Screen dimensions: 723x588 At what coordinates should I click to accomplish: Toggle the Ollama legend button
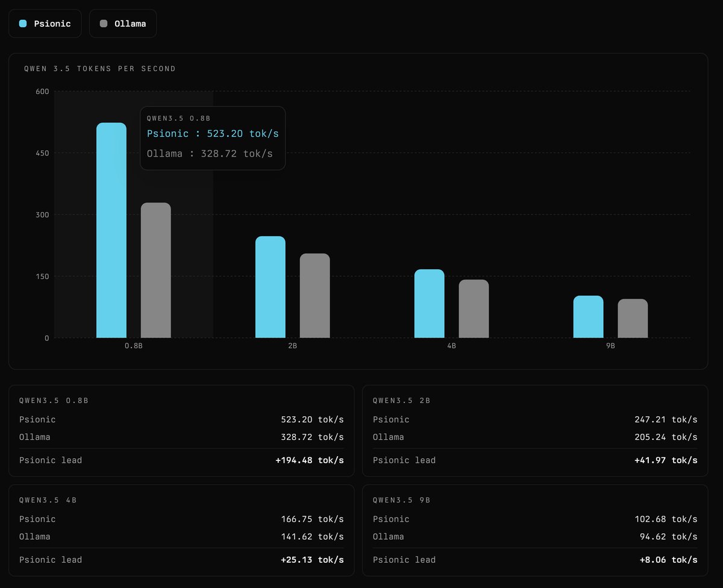pyautogui.click(x=123, y=23)
